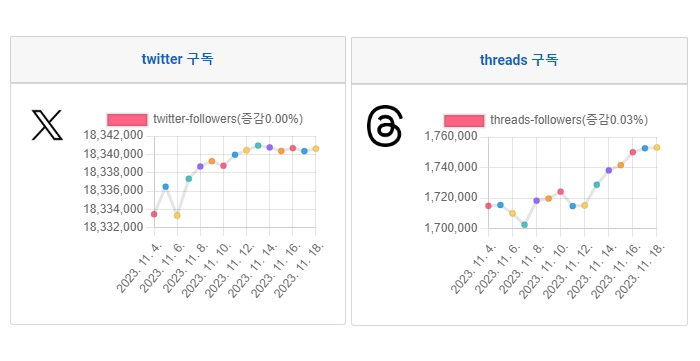Open the threads 구독 header link
Image resolution: width=700 pixels, height=361 pixels.
click(519, 60)
